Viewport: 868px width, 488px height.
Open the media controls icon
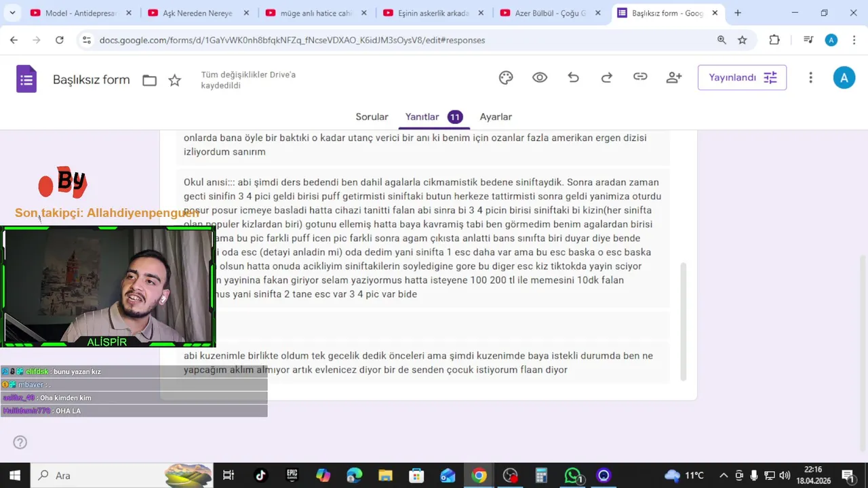[x=808, y=40]
